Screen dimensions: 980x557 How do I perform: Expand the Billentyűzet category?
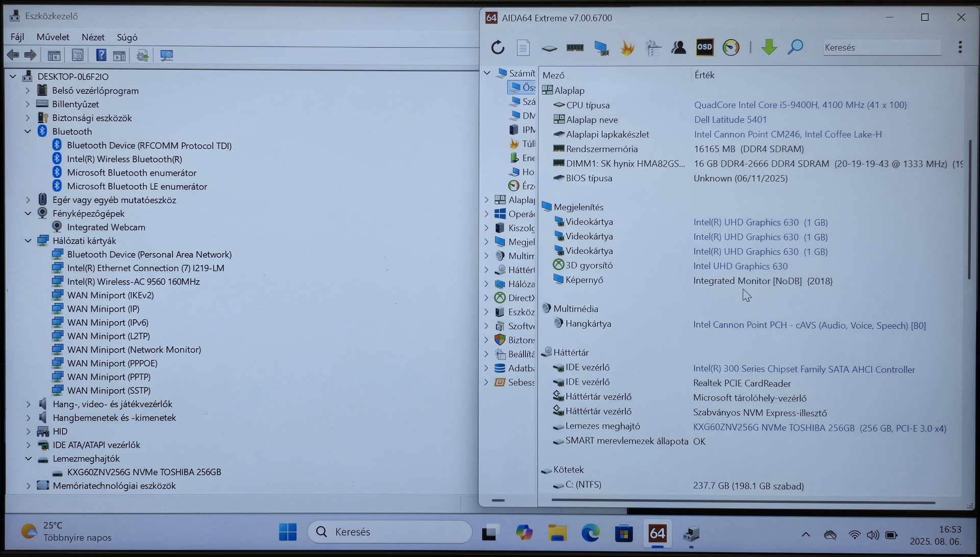pos(28,104)
